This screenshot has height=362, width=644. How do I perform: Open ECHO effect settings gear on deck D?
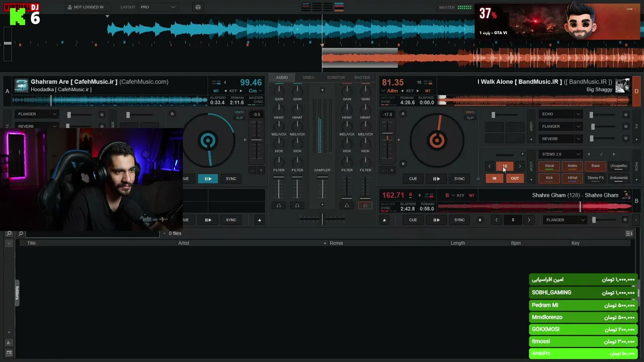pos(626,114)
